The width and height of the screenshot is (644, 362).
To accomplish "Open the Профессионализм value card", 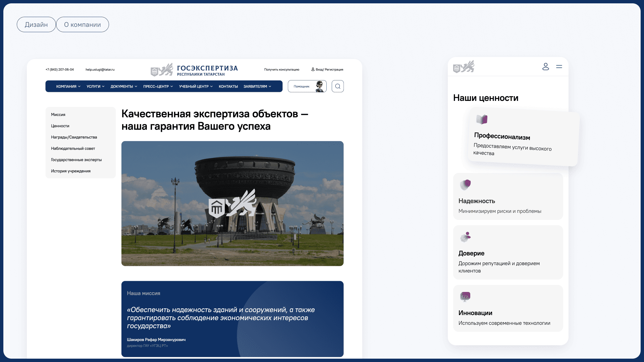I will point(523,137).
